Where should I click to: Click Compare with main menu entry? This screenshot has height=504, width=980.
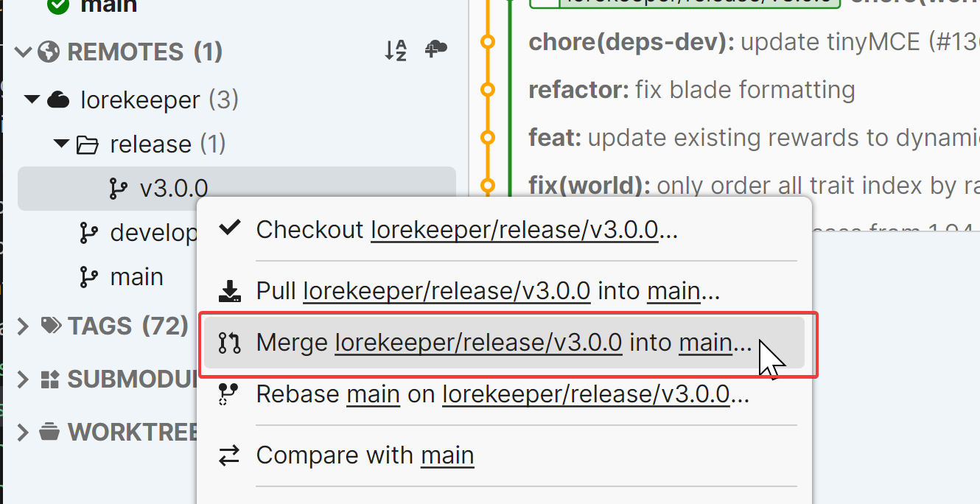(365, 455)
